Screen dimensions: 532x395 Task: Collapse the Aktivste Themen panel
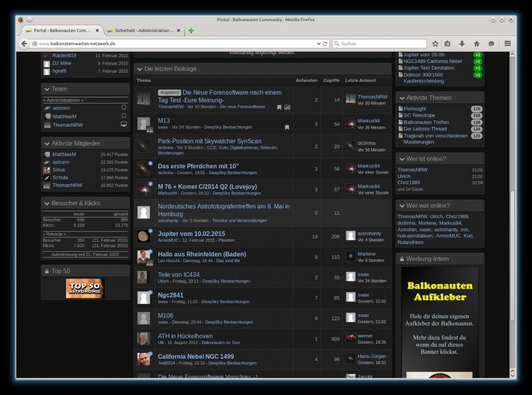pyautogui.click(x=402, y=98)
